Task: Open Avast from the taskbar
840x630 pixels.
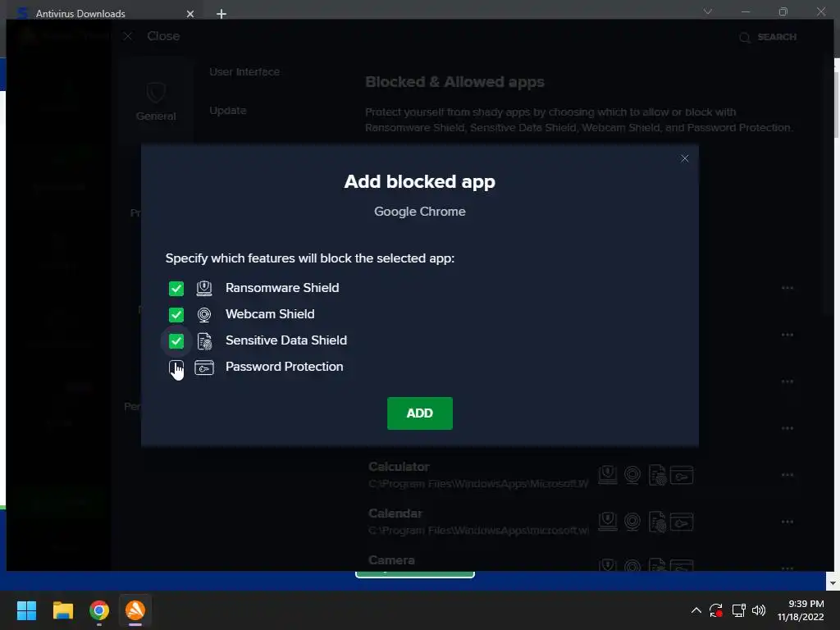Action: point(135,610)
